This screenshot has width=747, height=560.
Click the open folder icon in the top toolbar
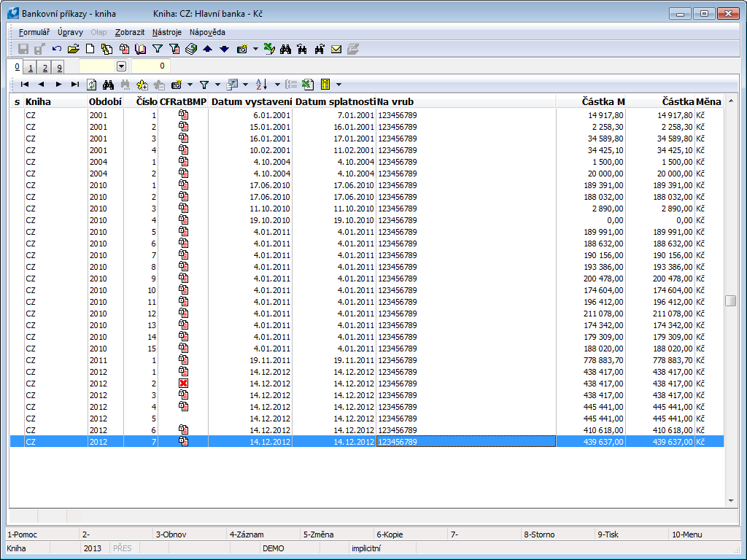click(x=73, y=49)
